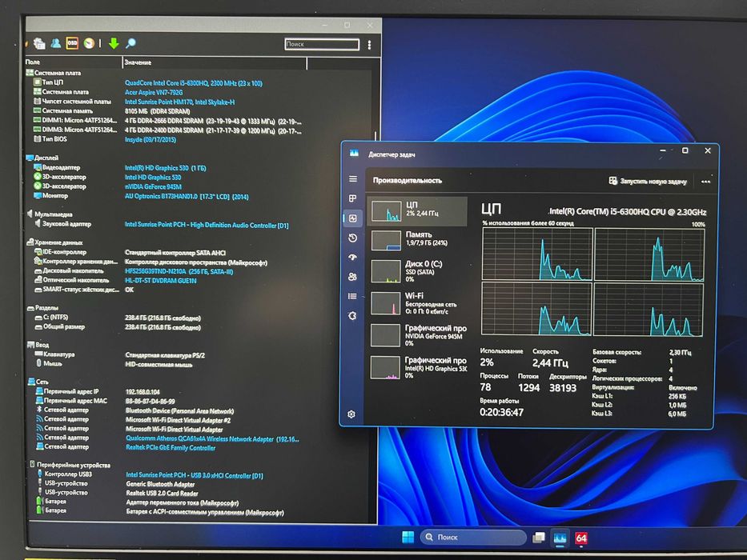Open the more options ellipsis in Task Manager
Viewport: 747px width, 560px height.
[705, 182]
